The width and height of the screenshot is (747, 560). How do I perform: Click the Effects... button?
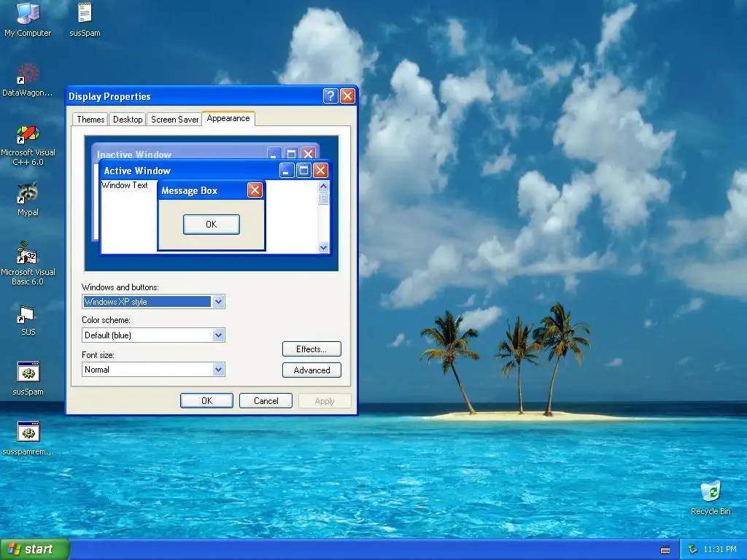[x=311, y=349]
